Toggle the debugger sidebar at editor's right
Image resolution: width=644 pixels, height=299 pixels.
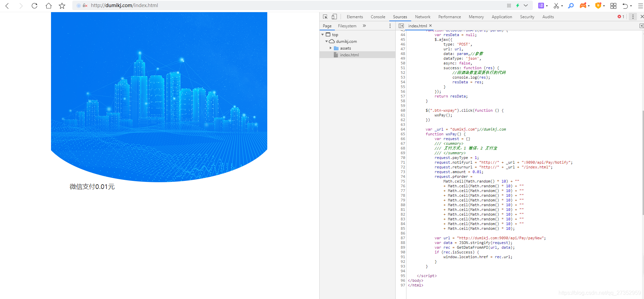pyautogui.click(x=641, y=26)
